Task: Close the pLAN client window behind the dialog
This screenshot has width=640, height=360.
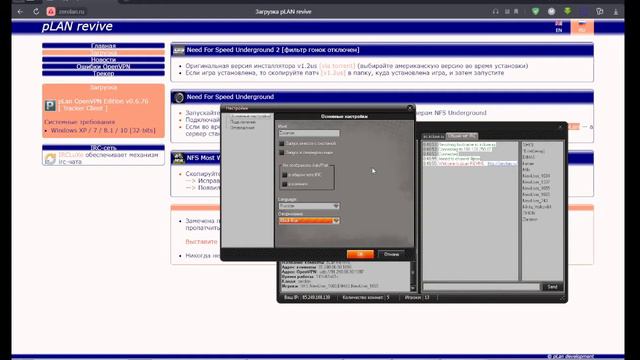Action: coord(560,127)
